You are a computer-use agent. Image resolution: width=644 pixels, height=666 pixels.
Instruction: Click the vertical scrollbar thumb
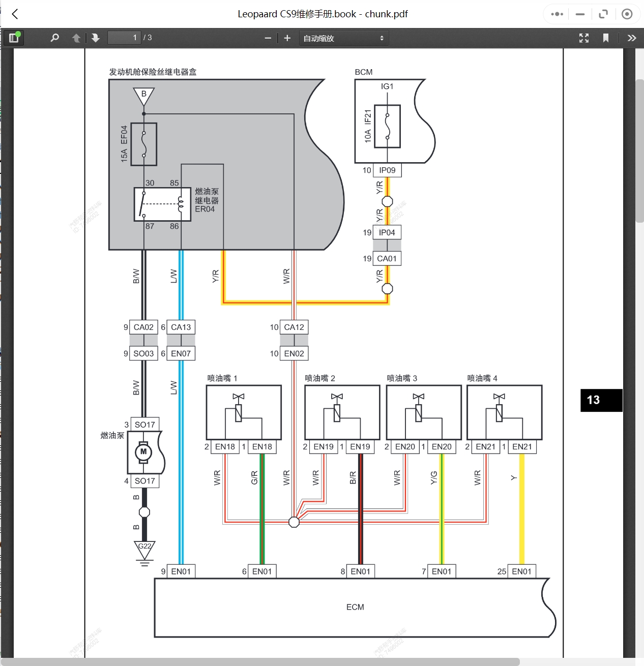point(640,150)
